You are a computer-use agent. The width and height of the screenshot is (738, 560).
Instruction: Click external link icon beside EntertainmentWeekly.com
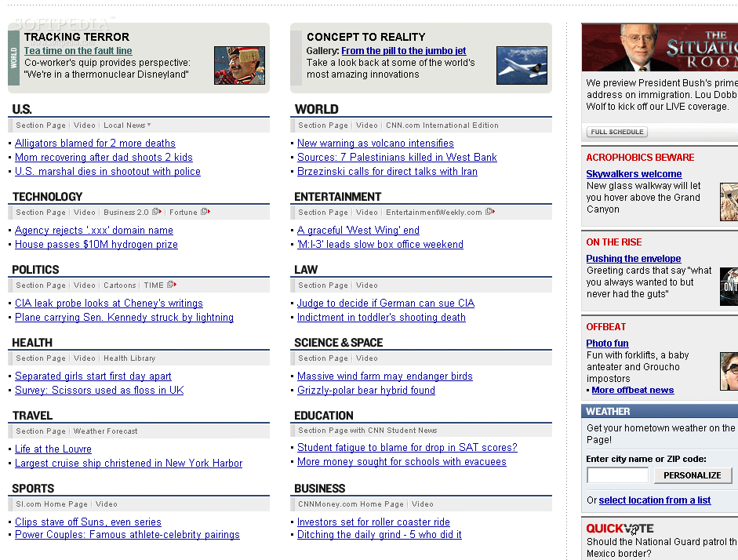click(490, 212)
